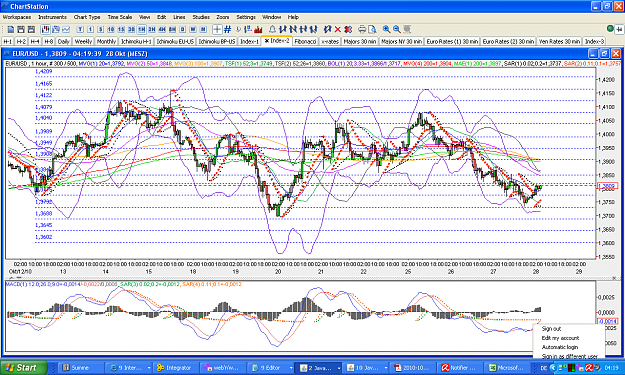Image resolution: width=625 pixels, height=375 pixels.
Task: Set time scale to 15 minutes
Action: coord(121,29)
